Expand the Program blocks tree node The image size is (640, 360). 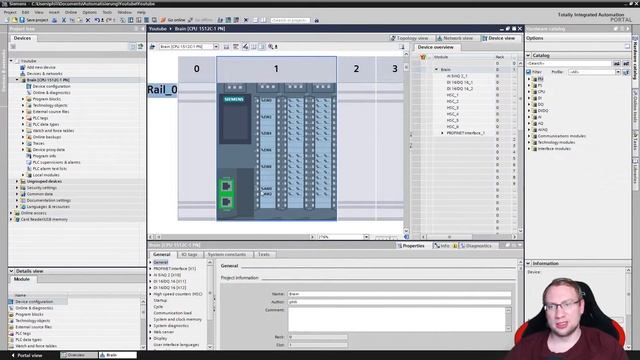click(x=23, y=99)
